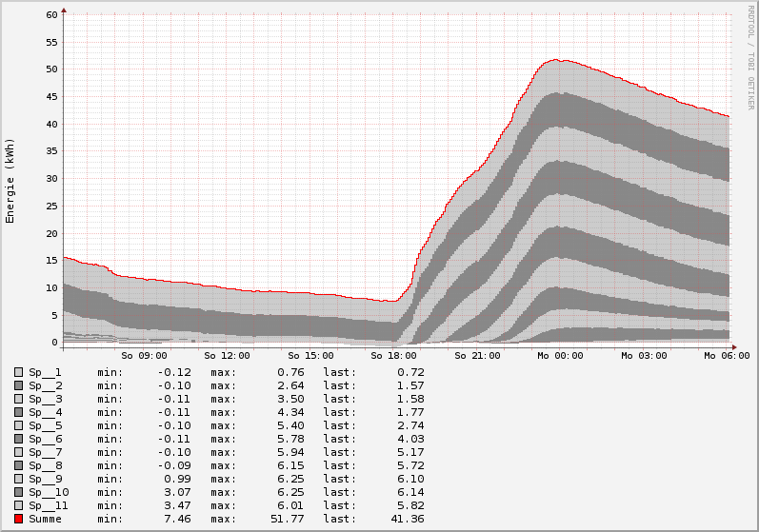The width and height of the screenshot is (759, 532).
Task: Click the RRDTOOL / TOBI OETIKER watermark
Action: point(750,55)
